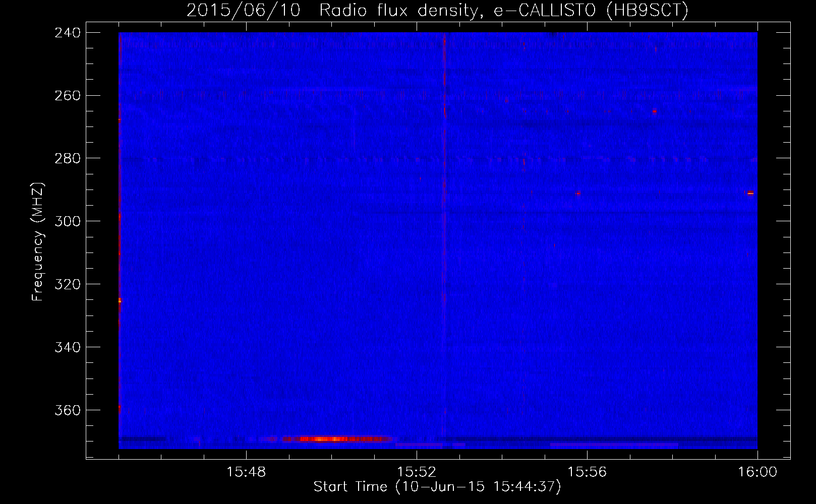Click the red spot near 290 MHz at 16:00

click(750, 193)
